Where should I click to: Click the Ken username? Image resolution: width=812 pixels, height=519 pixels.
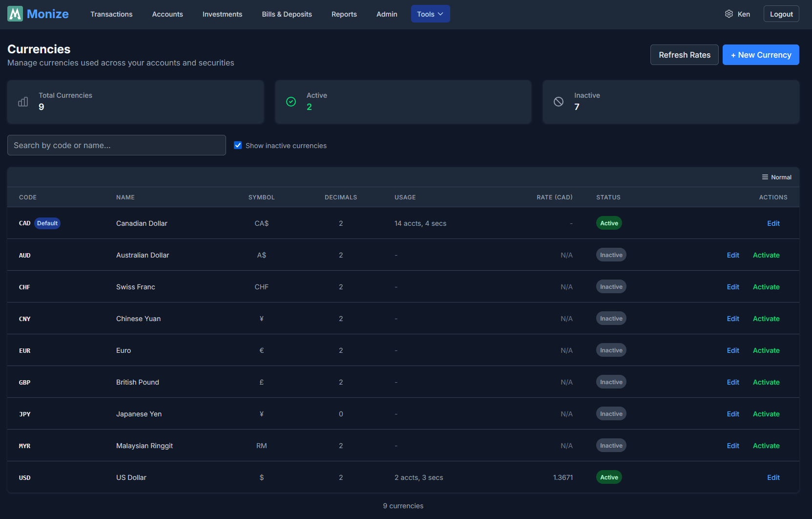tap(744, 14)
